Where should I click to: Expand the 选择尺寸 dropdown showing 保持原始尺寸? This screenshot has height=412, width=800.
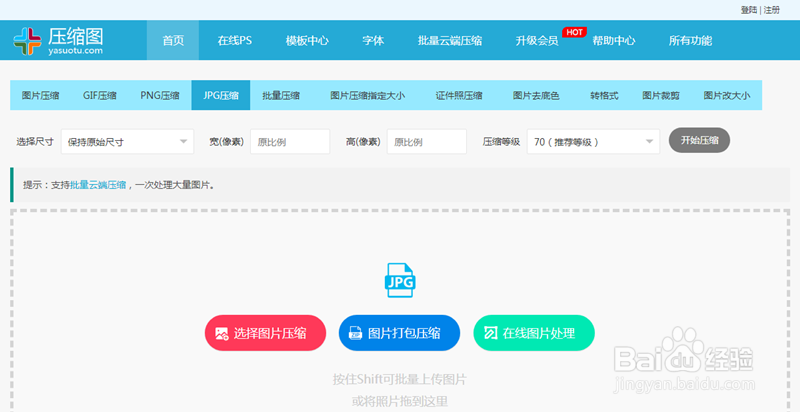tap(127, 142)
